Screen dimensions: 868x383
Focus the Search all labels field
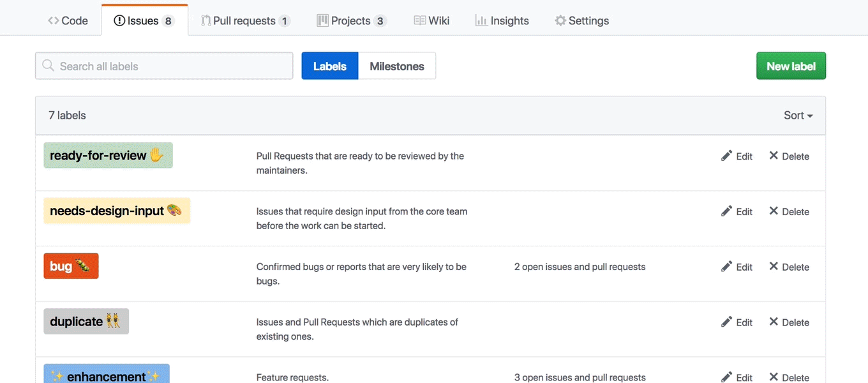tap(172, 66)
